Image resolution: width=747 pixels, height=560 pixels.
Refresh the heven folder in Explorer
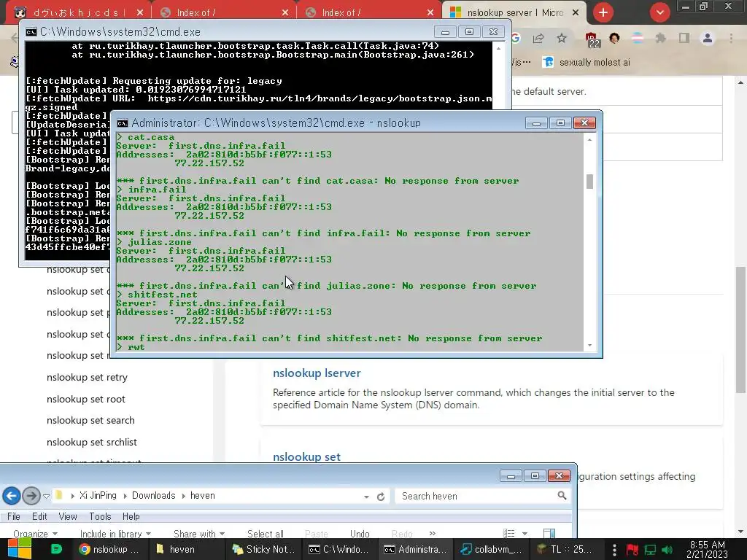pyautogui.click(x=381, y=496)
